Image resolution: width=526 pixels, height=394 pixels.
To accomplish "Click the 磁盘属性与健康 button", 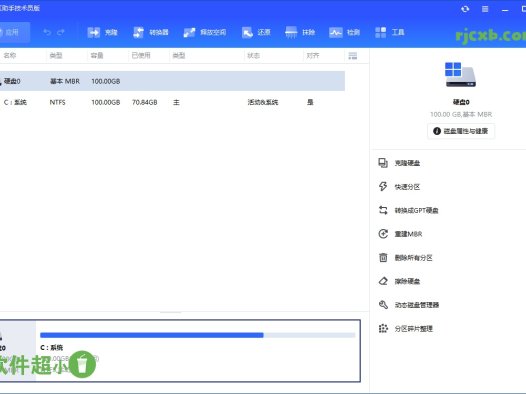I will (461, 131).
